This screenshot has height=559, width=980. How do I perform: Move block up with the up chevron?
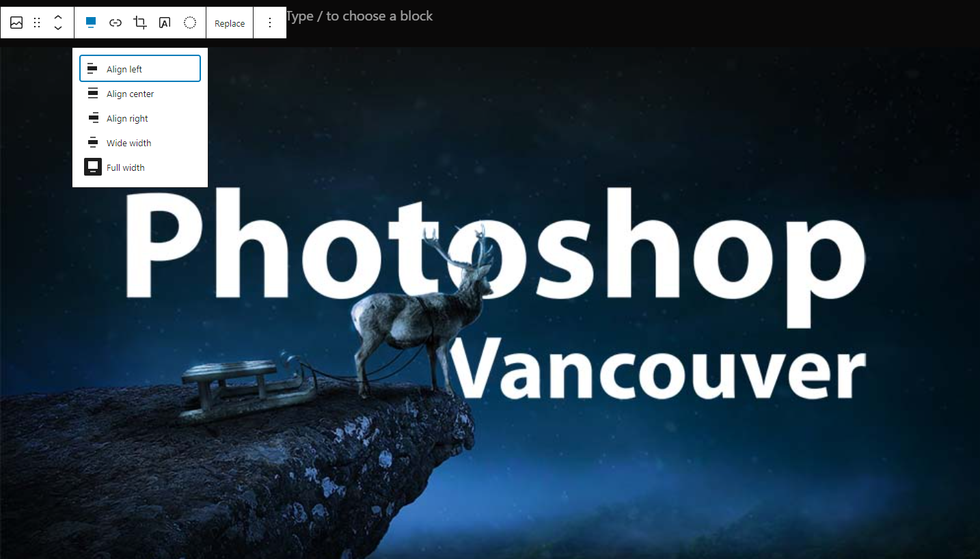pos(58,17)
